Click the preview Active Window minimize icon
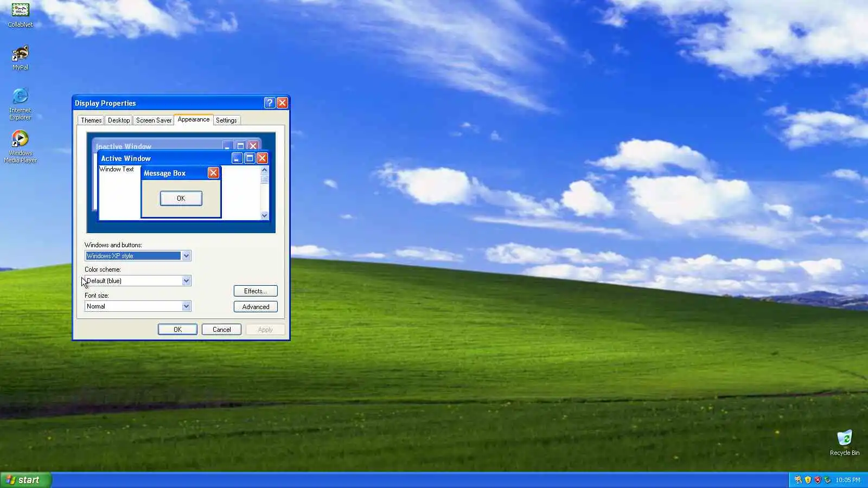The width and height of the screenshot is (868, 488). coord(237,158)
